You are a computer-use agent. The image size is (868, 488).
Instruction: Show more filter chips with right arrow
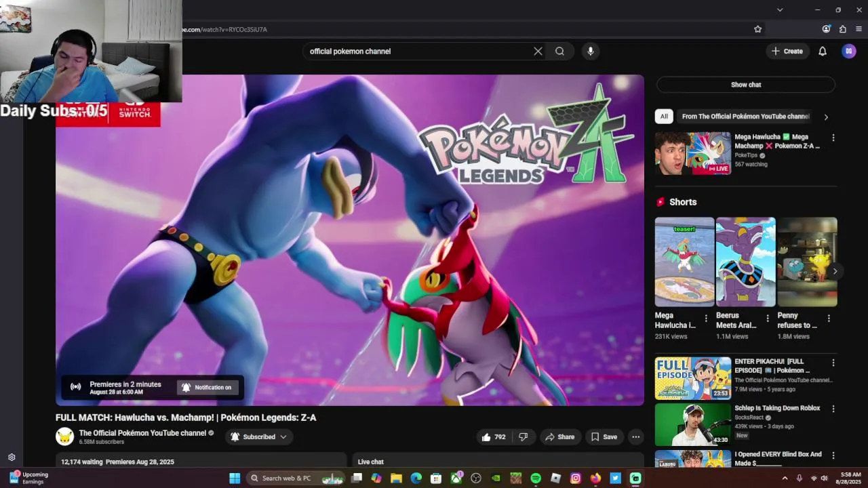point(826,117)
